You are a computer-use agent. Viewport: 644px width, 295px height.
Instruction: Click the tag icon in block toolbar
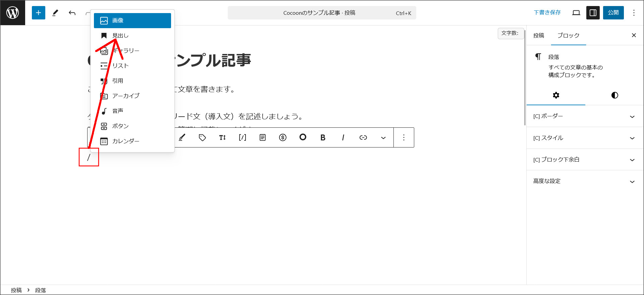click(202, 137)
